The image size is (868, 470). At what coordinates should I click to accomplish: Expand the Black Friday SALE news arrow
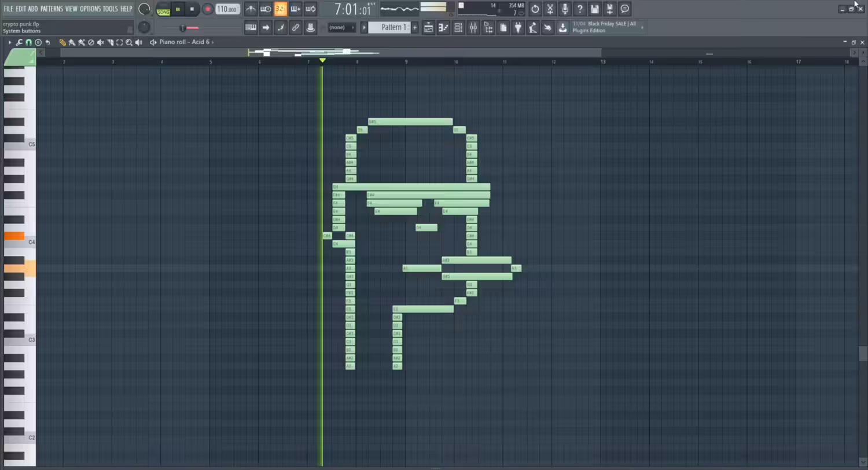point(642,27)
